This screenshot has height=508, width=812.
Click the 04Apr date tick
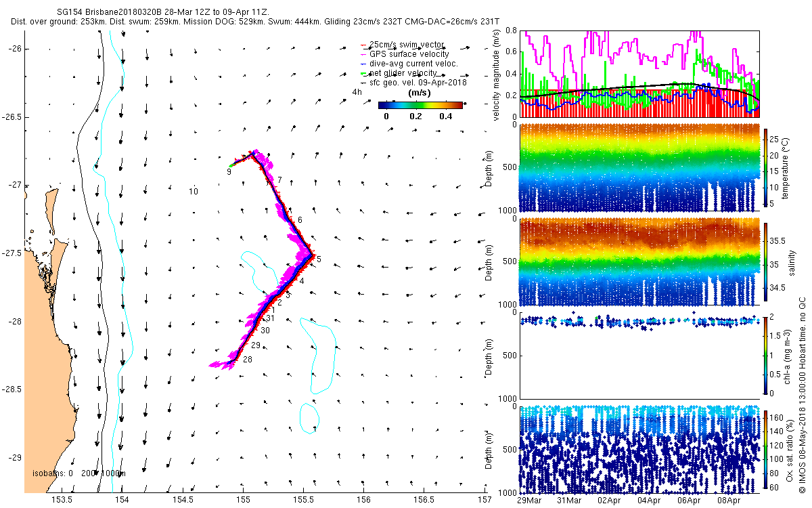pos(649,501)
